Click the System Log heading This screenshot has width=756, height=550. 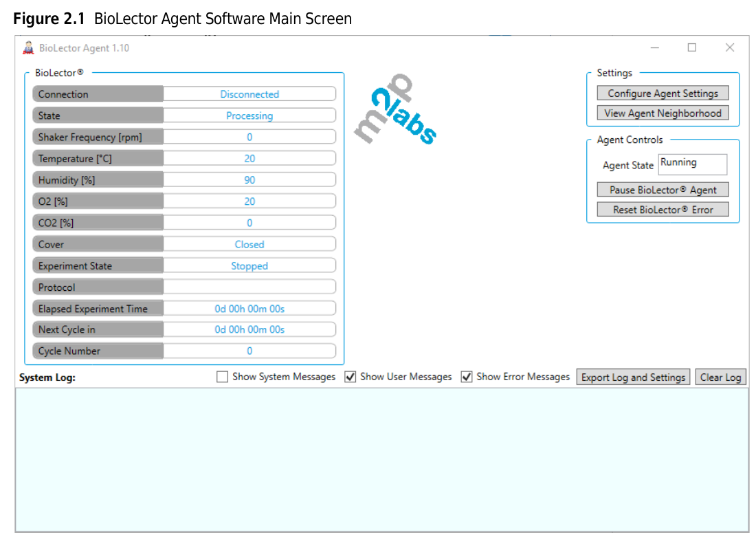click(47, 377)
